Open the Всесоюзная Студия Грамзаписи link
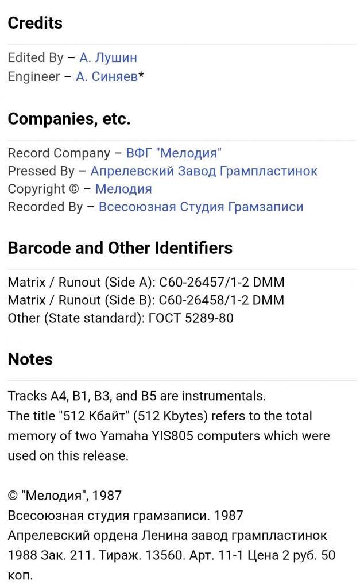 coord(201,207)
